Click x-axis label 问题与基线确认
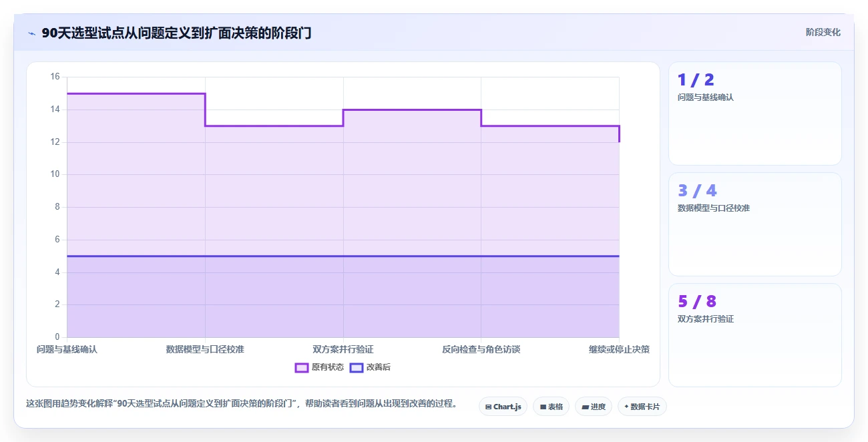Viewport: 868px width, 442px height. coord(67,349)
